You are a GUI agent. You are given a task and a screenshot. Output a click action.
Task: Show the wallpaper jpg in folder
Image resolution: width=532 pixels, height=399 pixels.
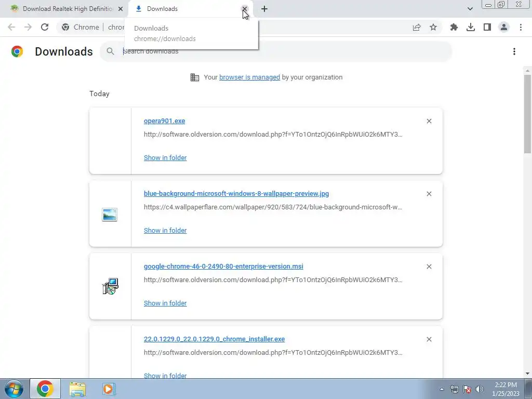(x=165, y=230)
